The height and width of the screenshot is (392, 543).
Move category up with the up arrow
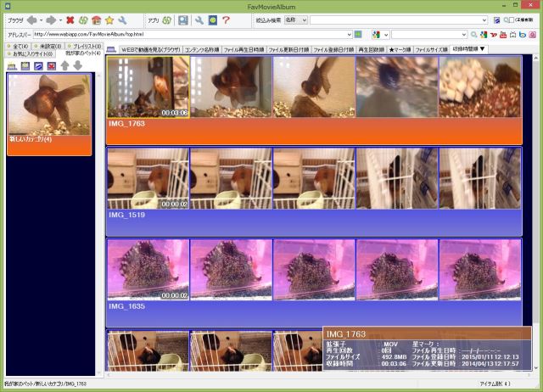[x=64, y=66]
